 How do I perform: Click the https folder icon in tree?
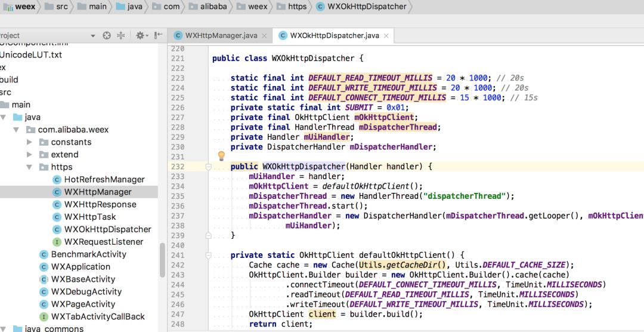(44, 167)
